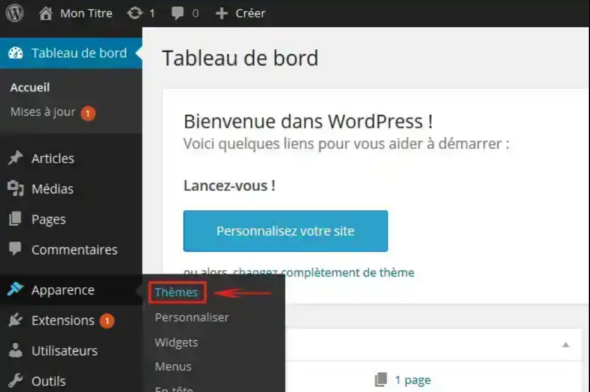Viewport: 590px width, 392px height.
Task: Collapse the widget panel with triangle arrow
Action: (x=566, y=345)
